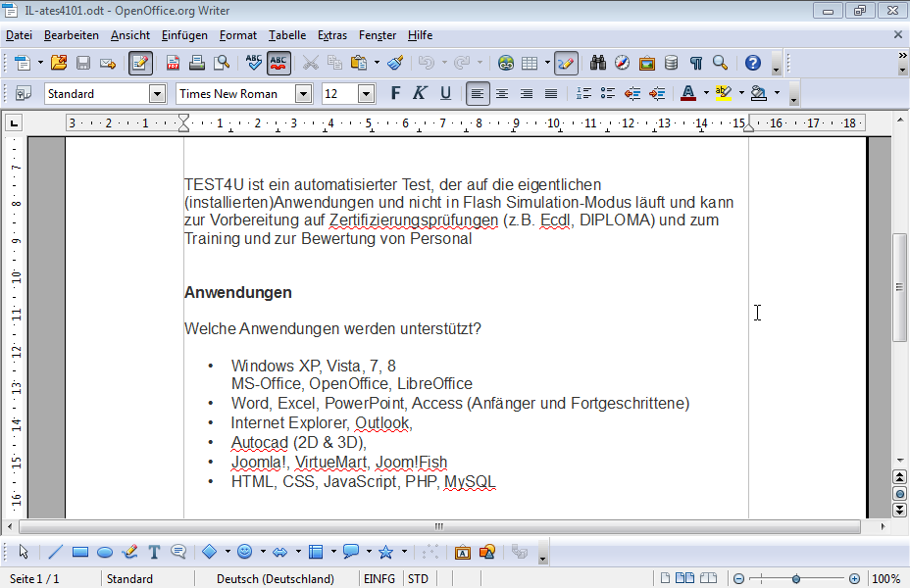
Task: Adjust the zoom slider handle
Action: click(x=796, y=579)
